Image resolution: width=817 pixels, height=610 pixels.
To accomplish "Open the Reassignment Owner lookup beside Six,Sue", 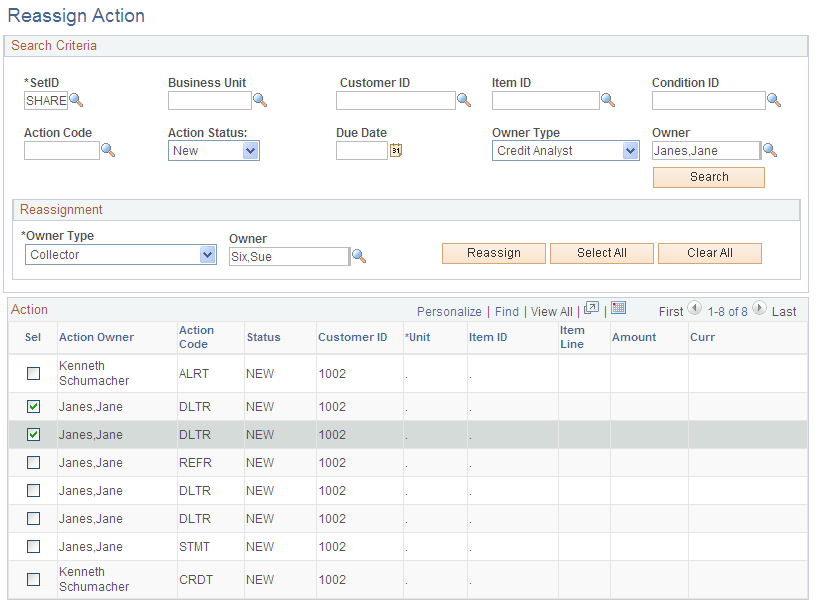I will [359, 256].
